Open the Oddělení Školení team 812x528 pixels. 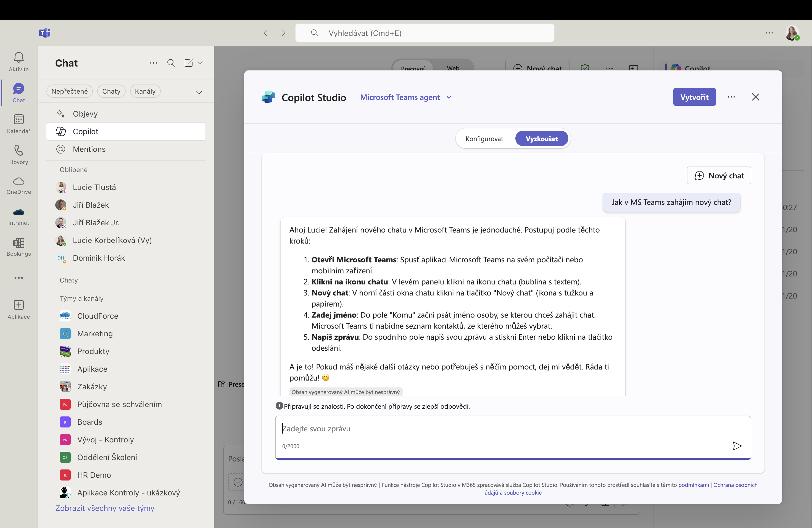point(98,457)
